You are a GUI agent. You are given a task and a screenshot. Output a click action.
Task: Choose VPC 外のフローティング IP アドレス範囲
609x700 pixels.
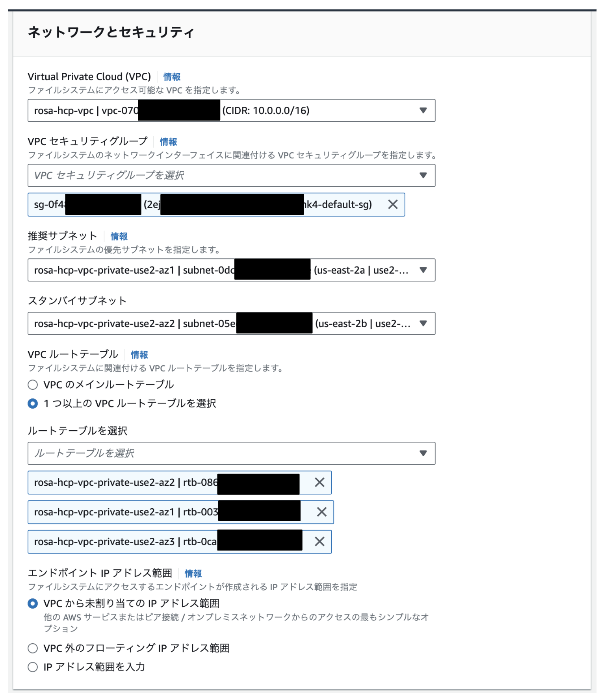coord(33,648)
